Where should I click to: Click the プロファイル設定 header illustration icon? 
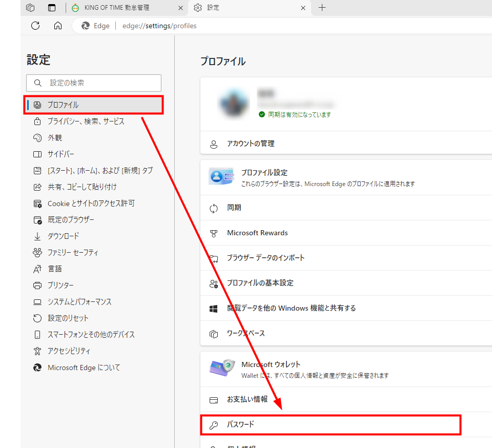coord(221,176)
